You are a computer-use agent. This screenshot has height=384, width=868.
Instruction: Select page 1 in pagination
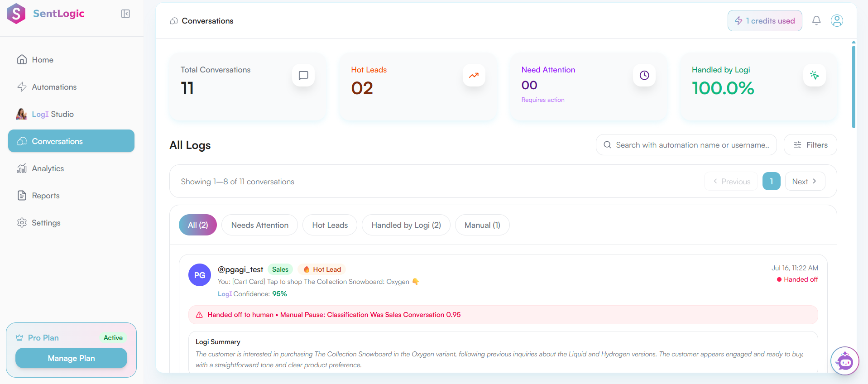772,182
